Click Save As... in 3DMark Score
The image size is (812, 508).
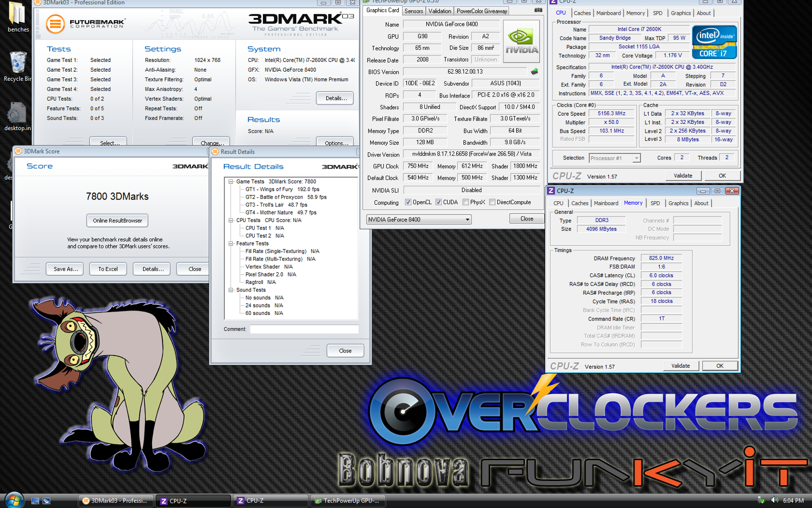coord(66,269)
